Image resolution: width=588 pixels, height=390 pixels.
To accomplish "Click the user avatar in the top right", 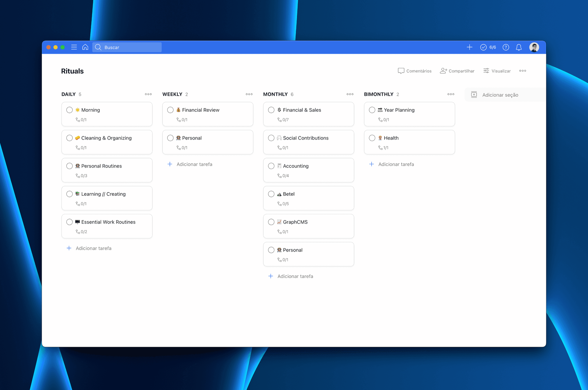I will (x=534, y=47).
